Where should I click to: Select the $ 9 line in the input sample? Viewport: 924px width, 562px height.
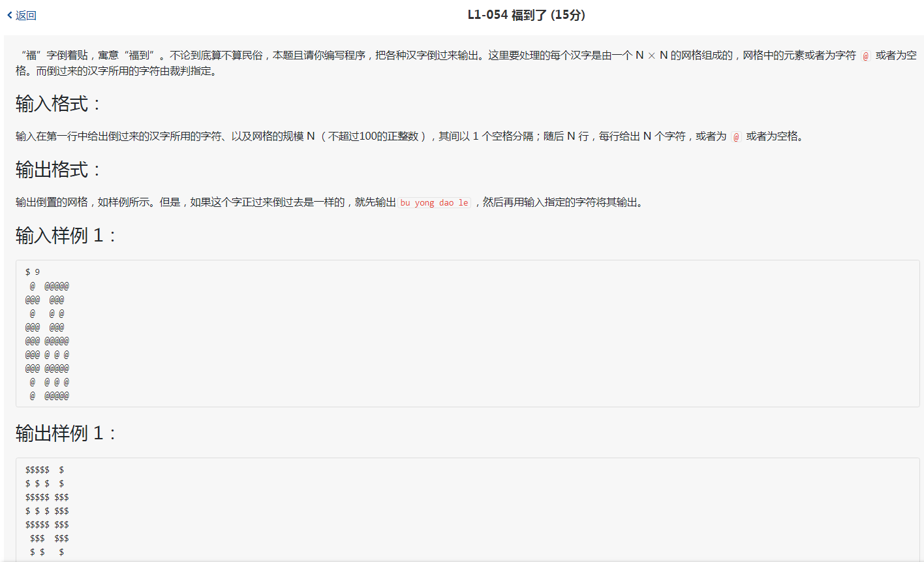pos(30,272)
